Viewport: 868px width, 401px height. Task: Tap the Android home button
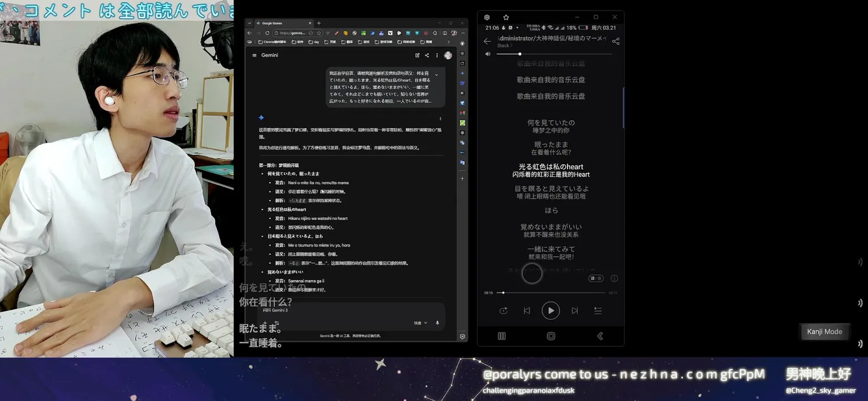(551, 336)
